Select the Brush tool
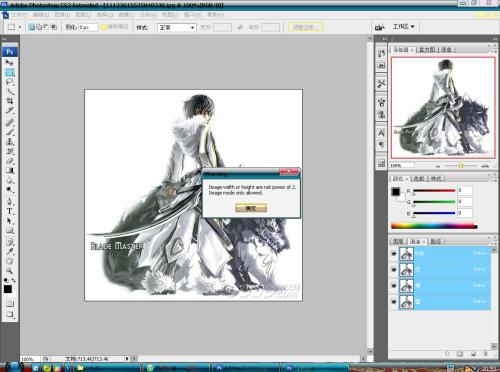 point(9,132)
